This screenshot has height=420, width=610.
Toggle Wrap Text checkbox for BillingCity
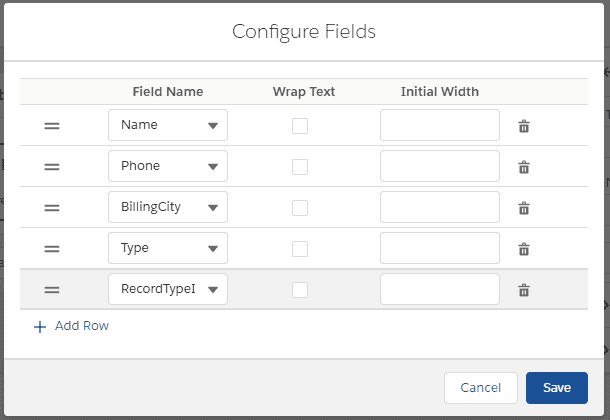[300, 208]
